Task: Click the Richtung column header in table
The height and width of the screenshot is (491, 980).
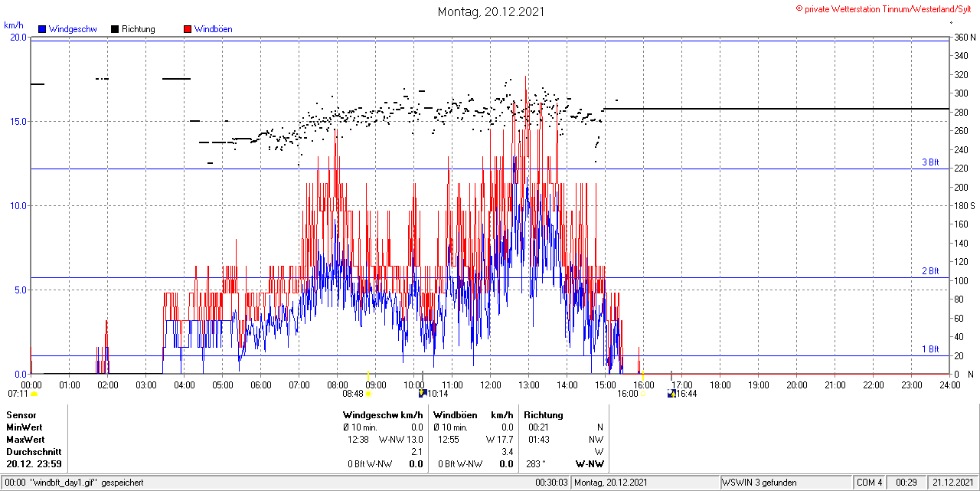Action: click(544, 415)
